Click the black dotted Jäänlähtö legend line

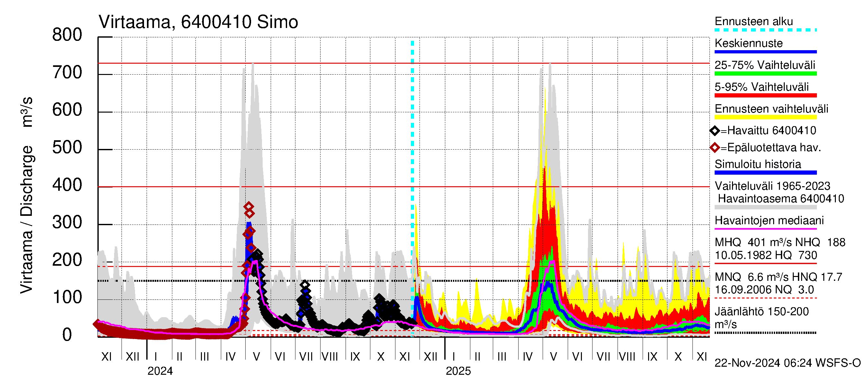765,333
